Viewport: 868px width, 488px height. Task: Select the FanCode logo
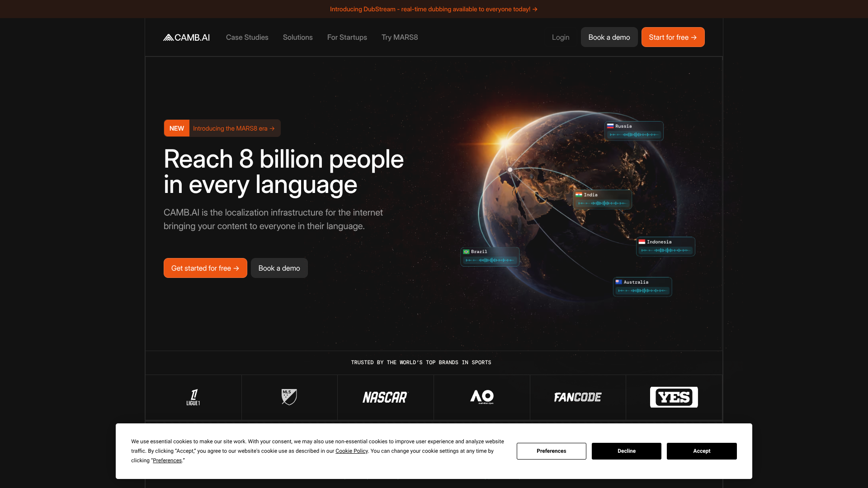click(x=578, y=397)
